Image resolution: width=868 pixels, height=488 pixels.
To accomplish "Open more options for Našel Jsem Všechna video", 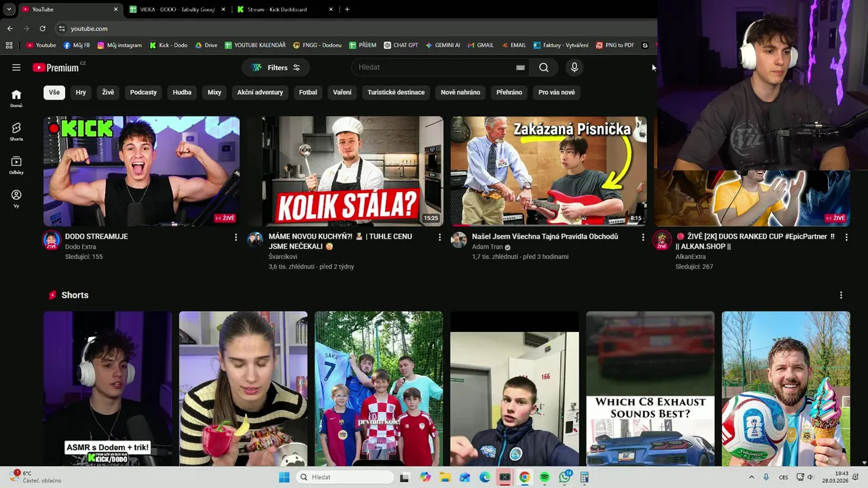I will pyautogui.click(x=643, y=237).
